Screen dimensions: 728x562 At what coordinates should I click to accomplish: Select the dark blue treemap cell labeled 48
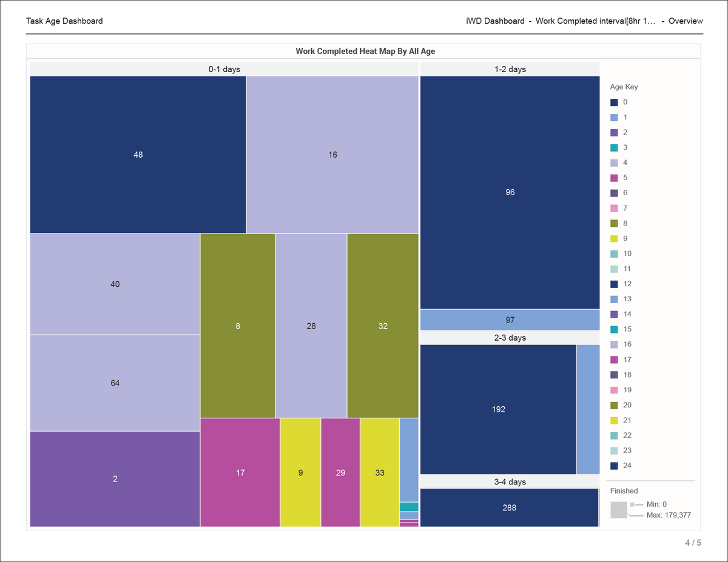pos(138,155)
